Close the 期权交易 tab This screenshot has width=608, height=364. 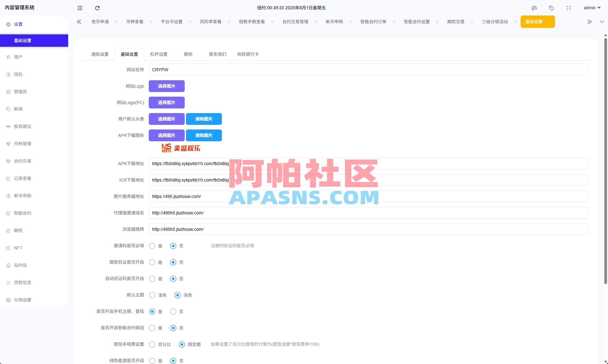coord(472,22)
